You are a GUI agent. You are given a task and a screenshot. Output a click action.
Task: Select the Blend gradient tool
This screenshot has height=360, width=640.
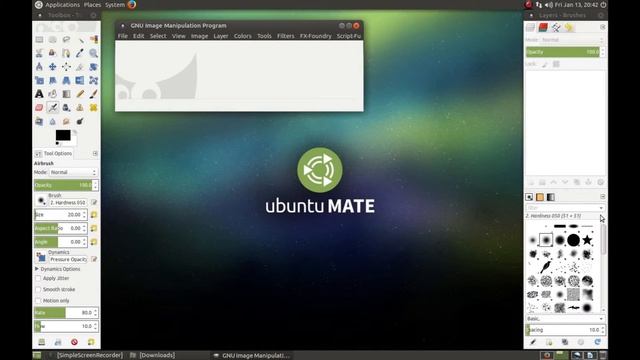(x=66, y=94)
